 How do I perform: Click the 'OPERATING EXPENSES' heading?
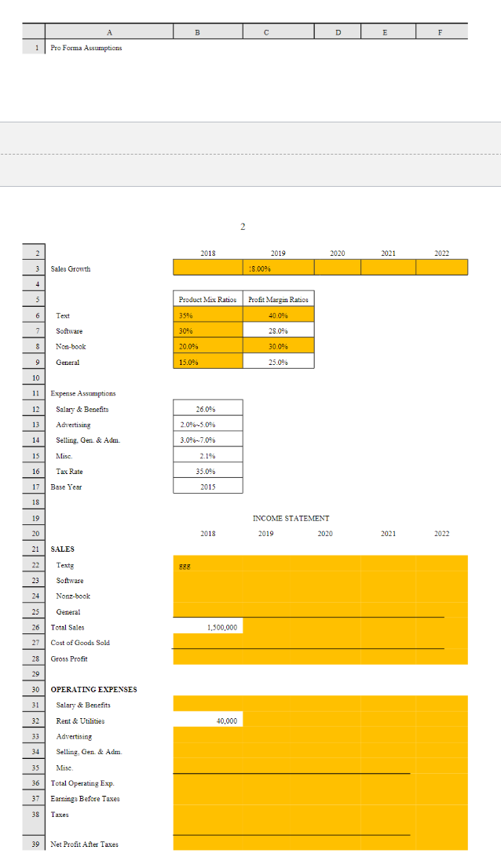[x=93, y=689]
